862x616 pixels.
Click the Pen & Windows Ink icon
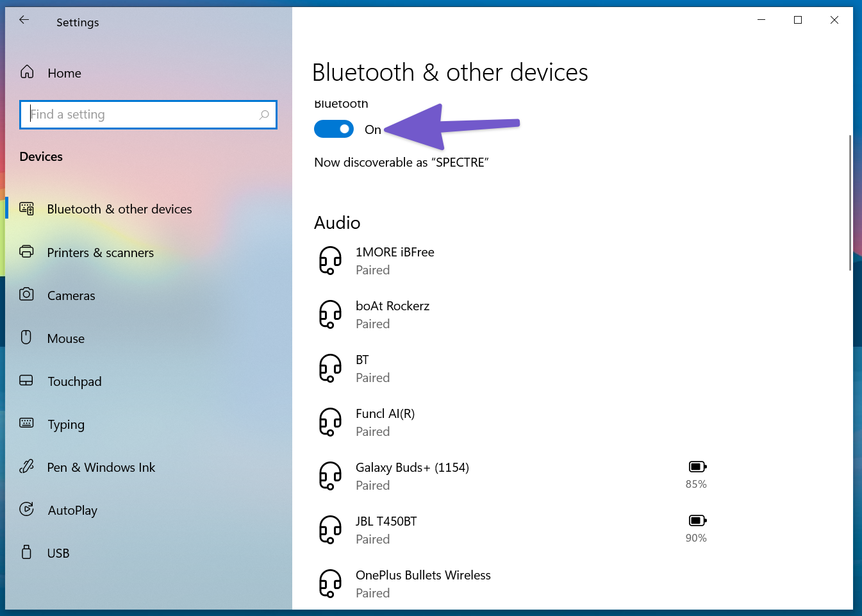coord(26,467)
